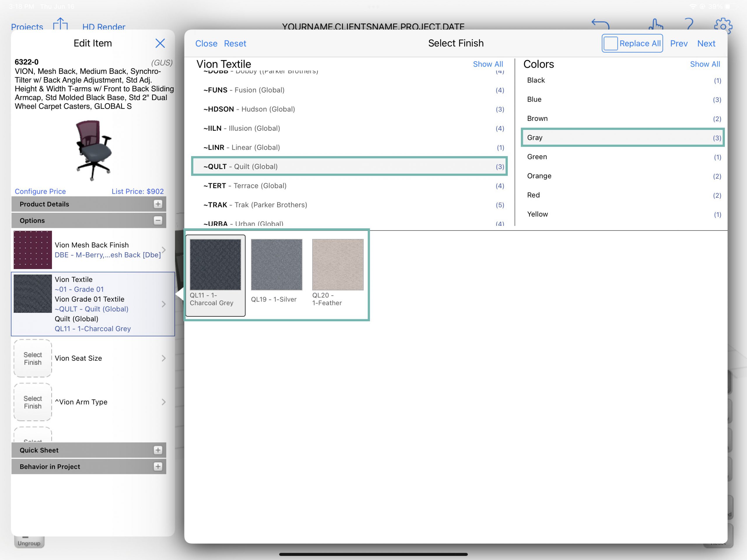Image resolution: width=747 pixels, height=560 pixels.
Task: Go to Next finish option
Action: (x=706, y=43)
